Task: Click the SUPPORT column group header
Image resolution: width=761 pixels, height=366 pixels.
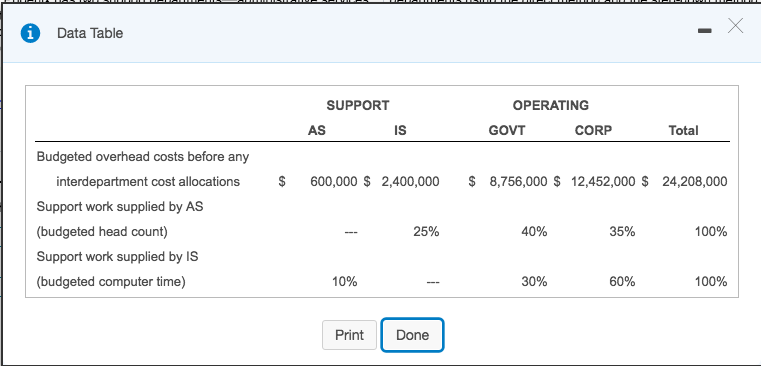Action: coord(358,105)
